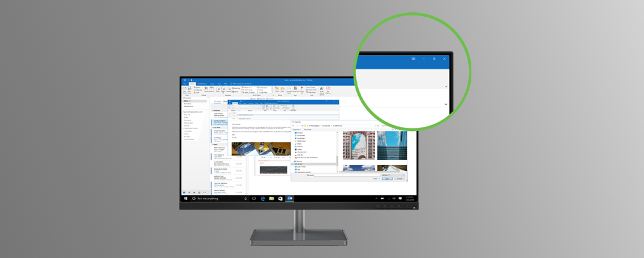Open the Windows Start menu

tap(186, 199)
